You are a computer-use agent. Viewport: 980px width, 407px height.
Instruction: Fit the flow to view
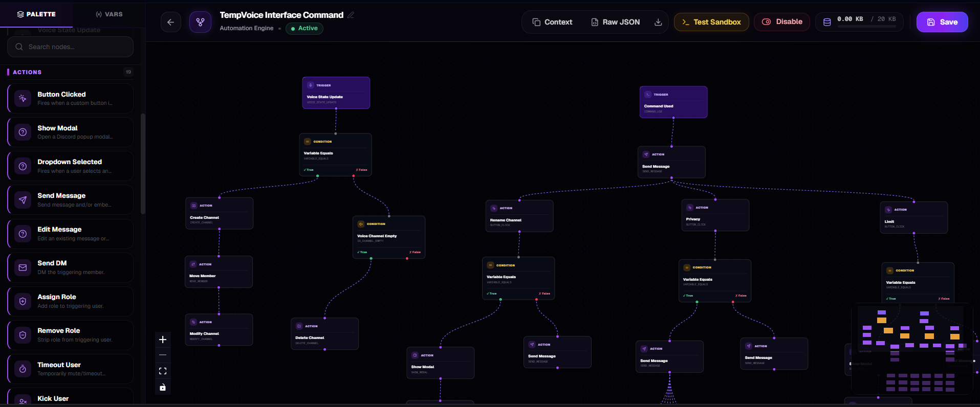coord(163,371)
